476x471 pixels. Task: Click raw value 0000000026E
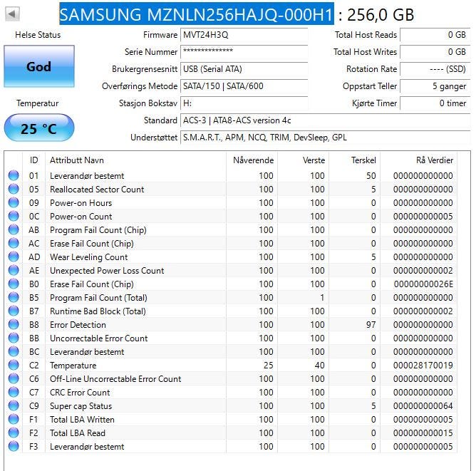pyautogui.click(x=423, y=284)
